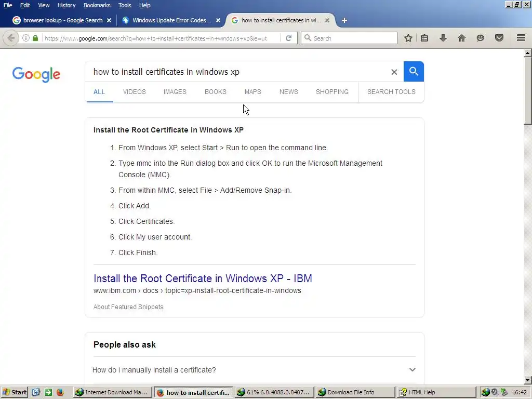The width and height of the screenshot is (532, 399).
Task: Select the IMAGES results tab
Action: (x=175, y=92)
